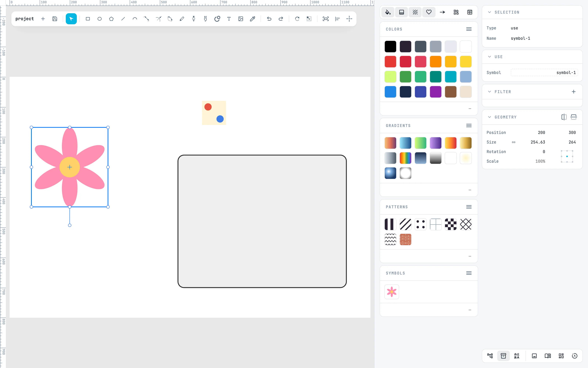
Task: Switch to the gradient tab icon
Action: click(401, 12)
